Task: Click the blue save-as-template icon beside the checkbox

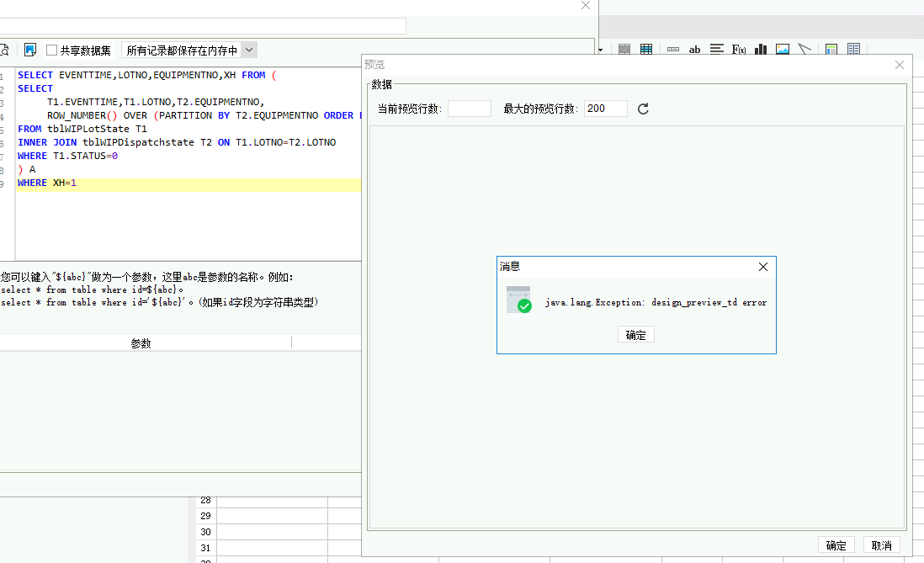Action: [x=30, y=50]
